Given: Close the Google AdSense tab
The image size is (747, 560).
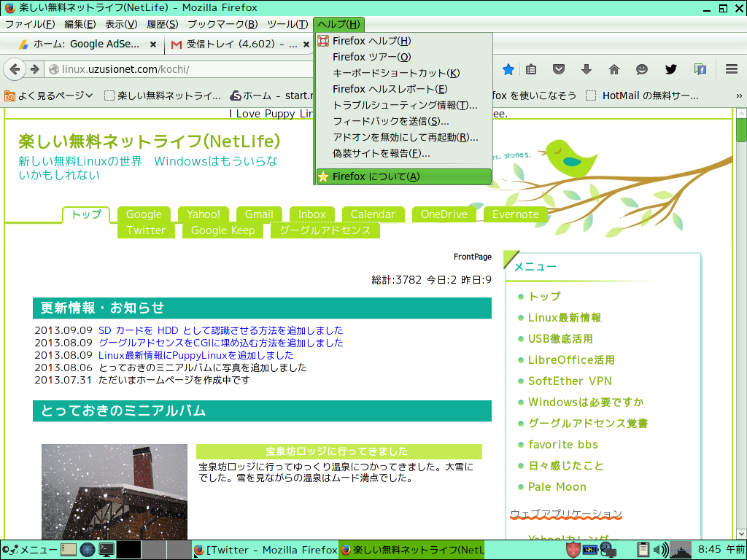Looking at the screenshot, I should [153, 44].
